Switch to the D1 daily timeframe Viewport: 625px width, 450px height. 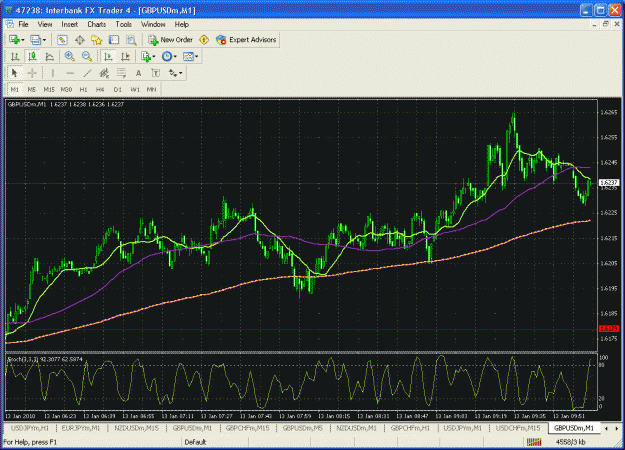(118, 89)
